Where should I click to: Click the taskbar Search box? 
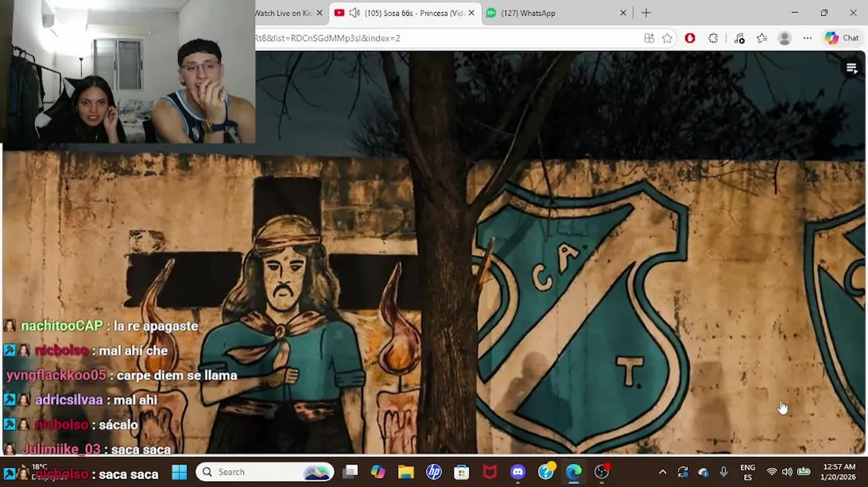pyautogui.click(x=265, y=472)
